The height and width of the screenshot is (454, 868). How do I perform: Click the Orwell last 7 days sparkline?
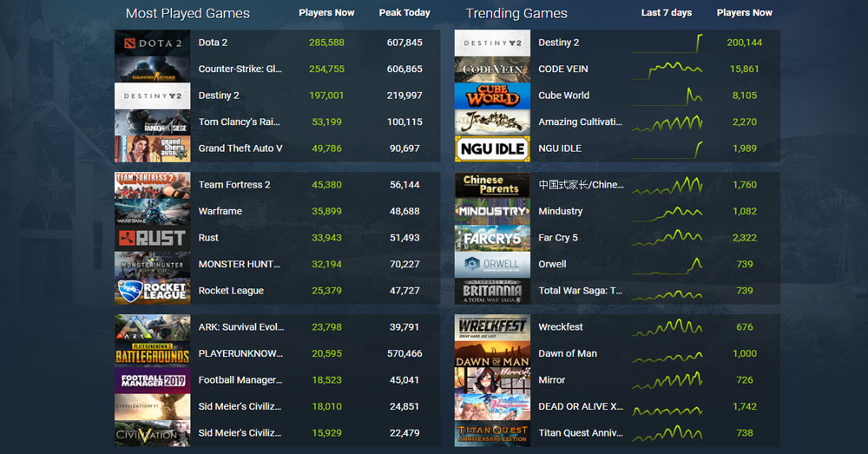[x=667, y=265]
